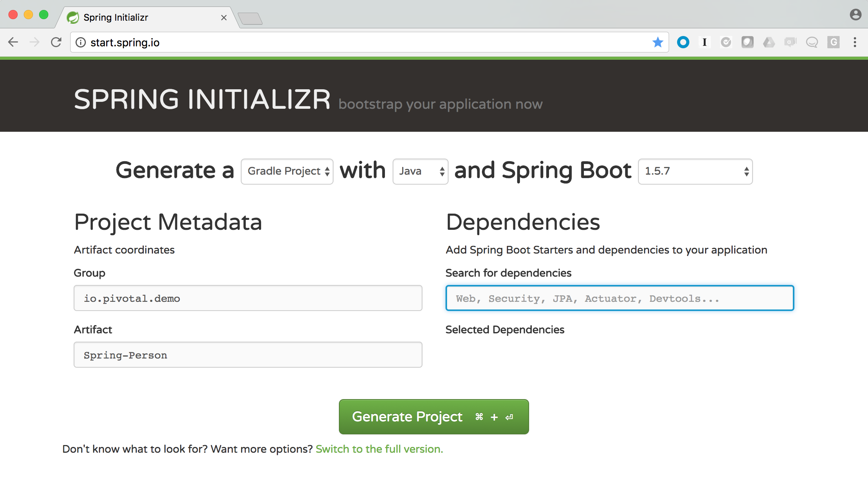The height and width of the screenshot is (478, 868).
Task: Click the green zoom window button
Action: [44, 15]
